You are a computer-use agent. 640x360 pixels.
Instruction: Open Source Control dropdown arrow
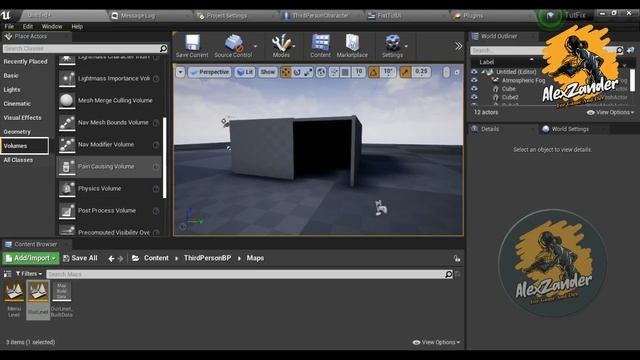click(256, 46)
